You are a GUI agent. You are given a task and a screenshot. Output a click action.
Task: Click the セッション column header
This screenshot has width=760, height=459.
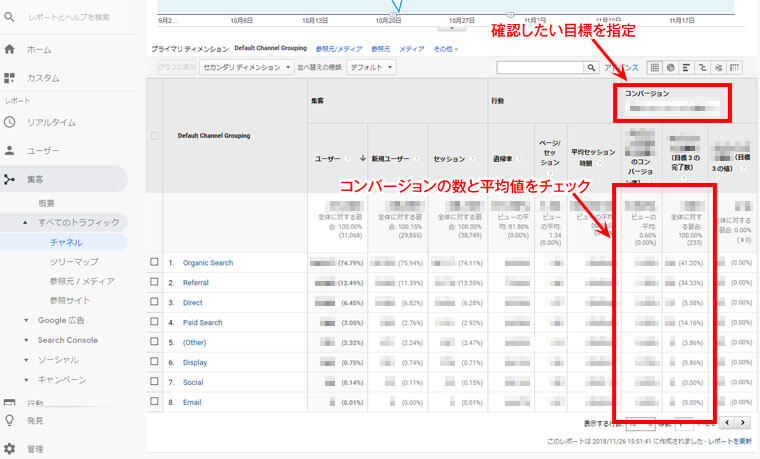(x=449, y=158)
